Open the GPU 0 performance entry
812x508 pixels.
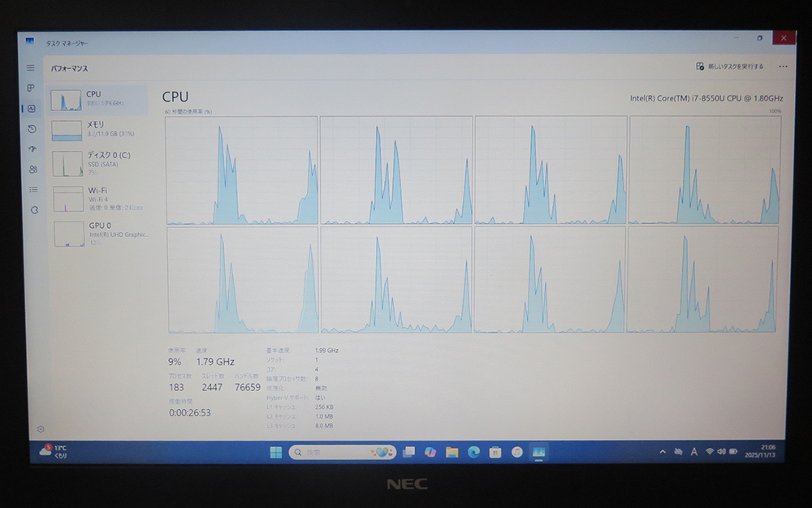pyautogui.click(x=99, y=232)
